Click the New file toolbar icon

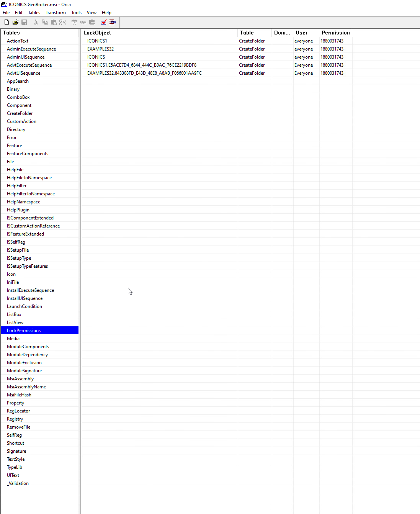[7, 22]
